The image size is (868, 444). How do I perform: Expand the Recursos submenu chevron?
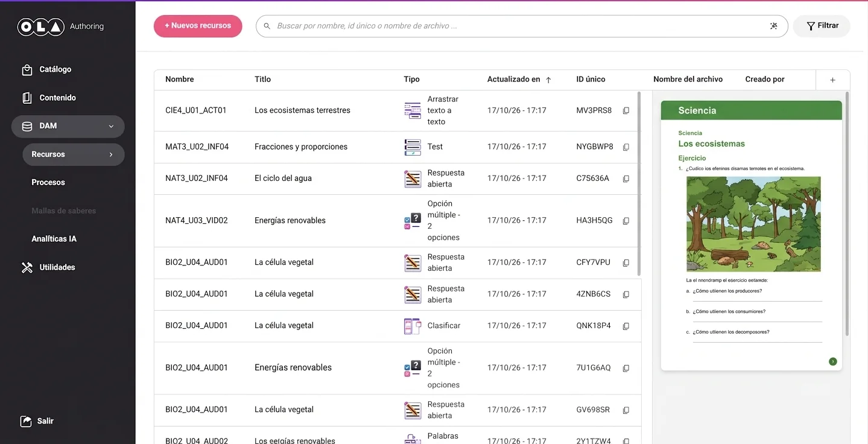tap(111, 154)
